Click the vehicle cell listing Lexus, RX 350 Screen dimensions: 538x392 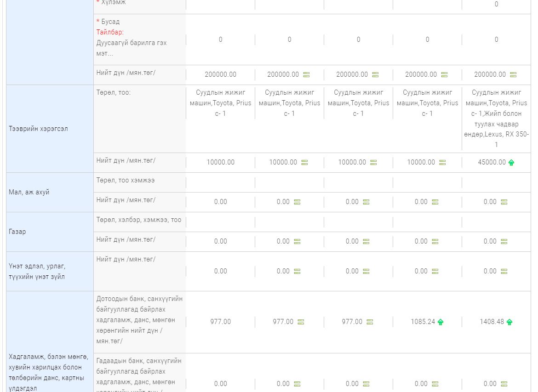(496, 119)
